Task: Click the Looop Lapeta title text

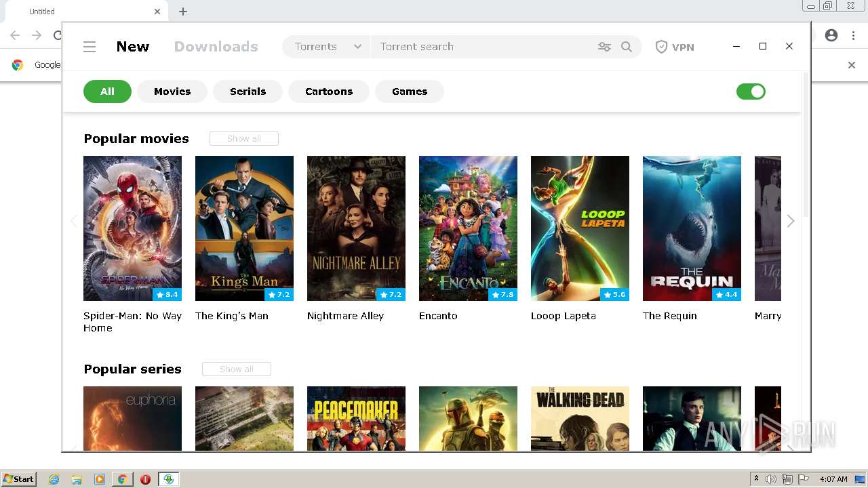Action: (564, 316)
